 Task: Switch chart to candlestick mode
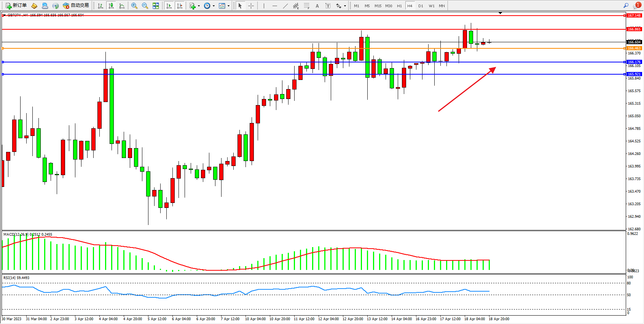click(x=111, y=6)
